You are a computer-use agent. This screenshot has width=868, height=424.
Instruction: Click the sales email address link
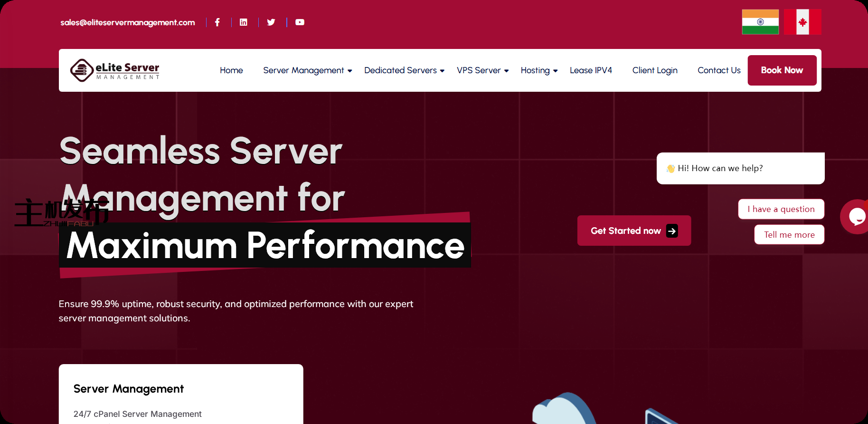pos(128,22)
